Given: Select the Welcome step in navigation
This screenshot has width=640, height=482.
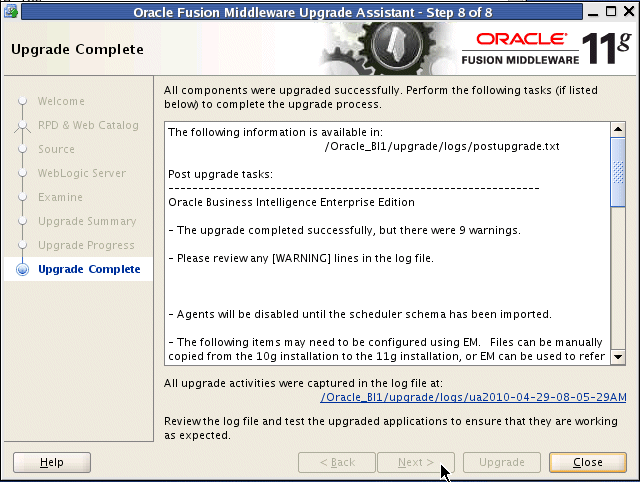Looking at the screenshot, I should tap(61, 101).
